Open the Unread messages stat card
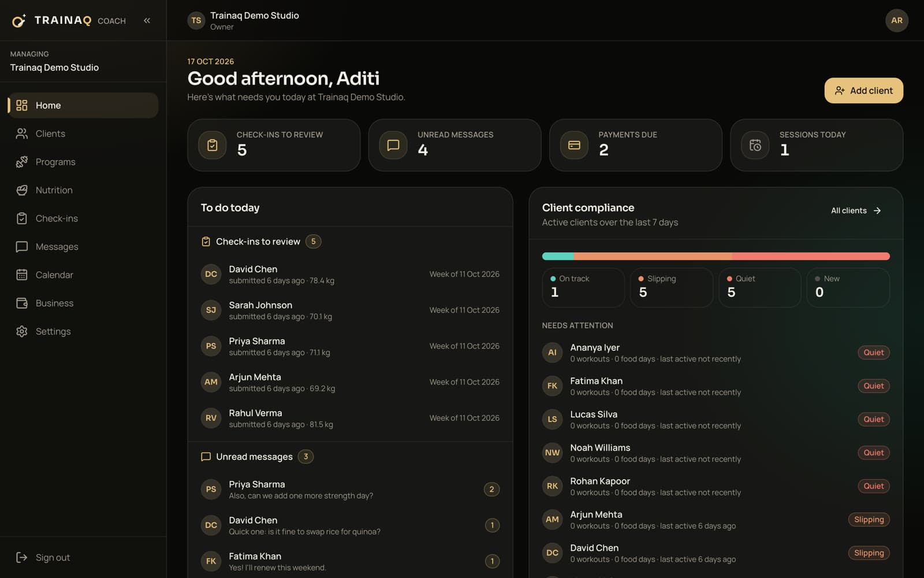The width and height of the screenshot is (924, 578). pos(454,145)
